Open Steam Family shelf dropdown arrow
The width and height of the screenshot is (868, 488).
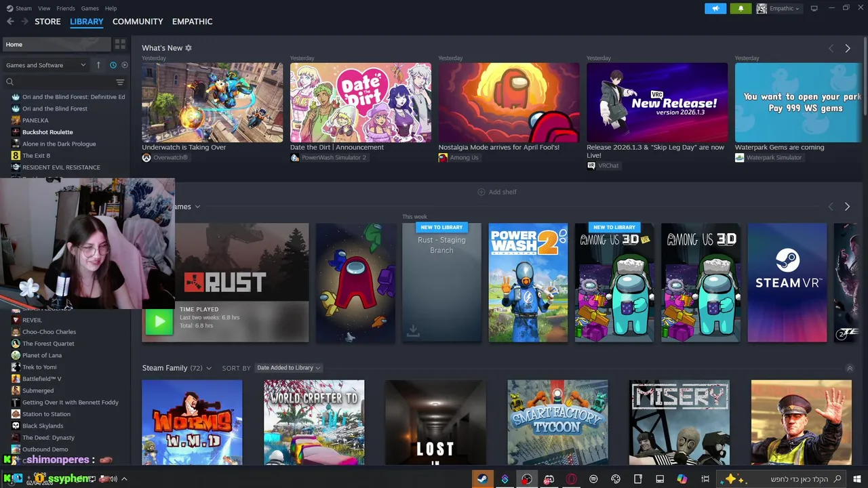coord(209,368)
